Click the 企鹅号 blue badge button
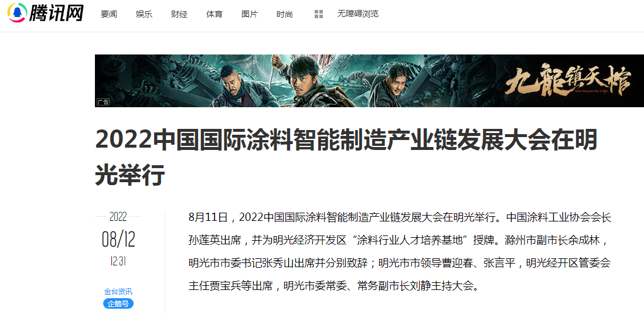Screen dimensions: 644x314 click(118, 303)
